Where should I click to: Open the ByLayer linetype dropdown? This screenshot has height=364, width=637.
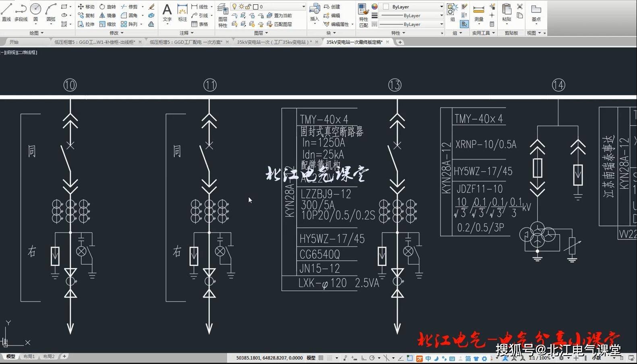(x=441, y=24)
